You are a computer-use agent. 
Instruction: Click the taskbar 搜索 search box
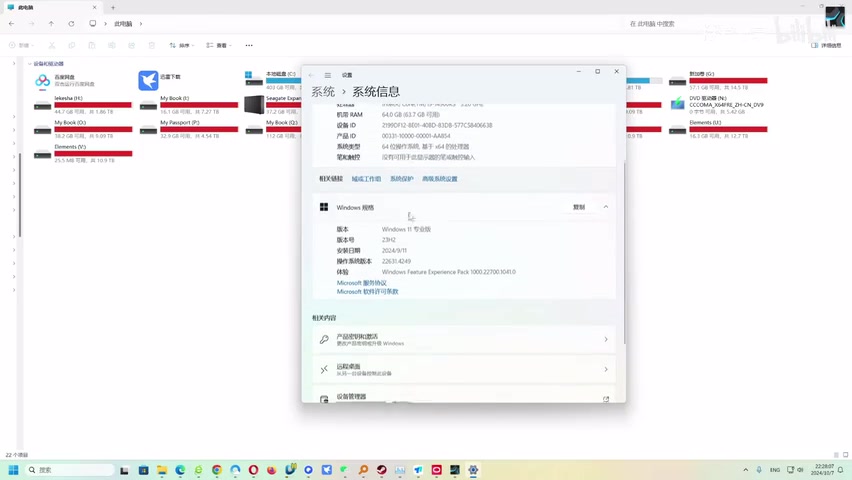coord(69,470)
